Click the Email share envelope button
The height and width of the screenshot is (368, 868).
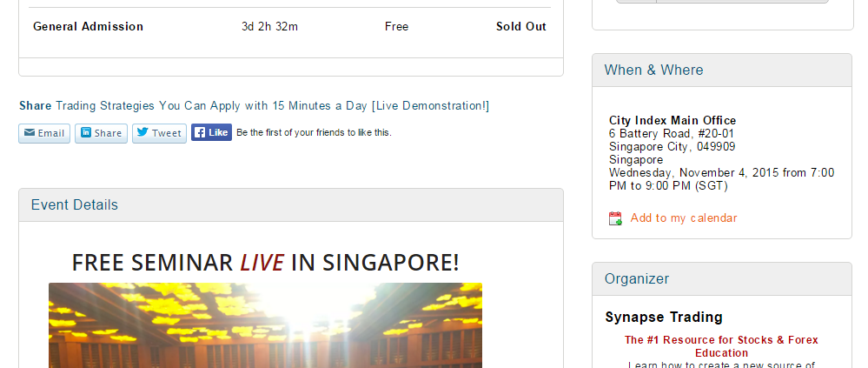(x=44, y=133)
